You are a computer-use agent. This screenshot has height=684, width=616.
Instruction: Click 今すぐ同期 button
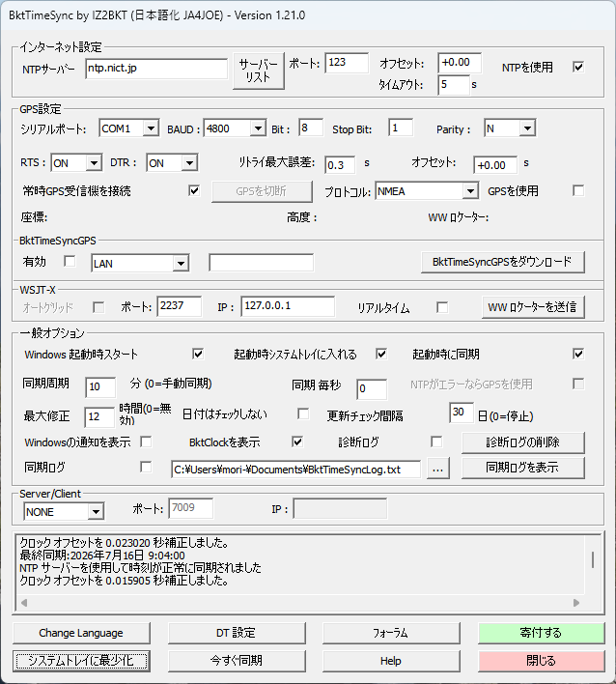(x=237, y=661)
